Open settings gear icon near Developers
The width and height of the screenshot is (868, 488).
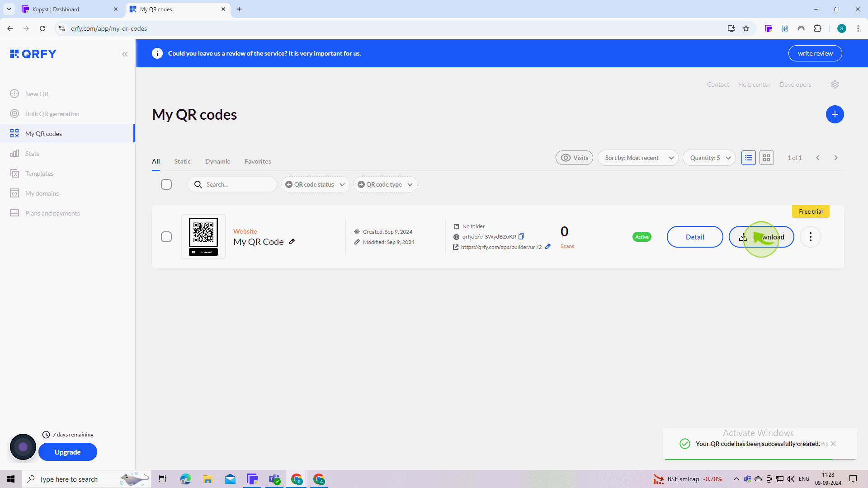click(835, 84)
